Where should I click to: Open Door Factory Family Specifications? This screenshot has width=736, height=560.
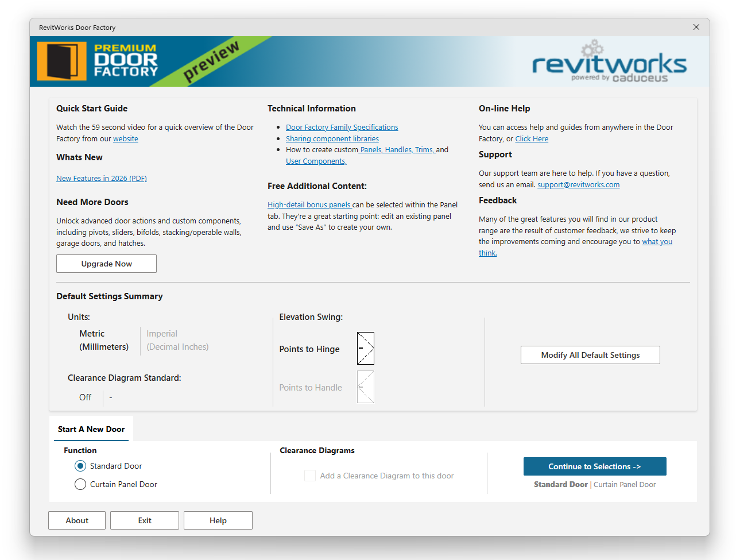tap(342, 127)
